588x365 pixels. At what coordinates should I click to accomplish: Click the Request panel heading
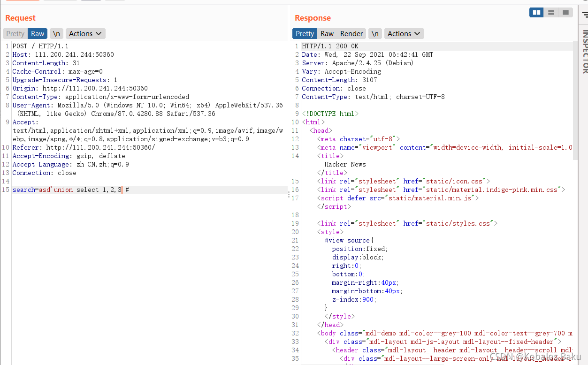pos(20,18)
